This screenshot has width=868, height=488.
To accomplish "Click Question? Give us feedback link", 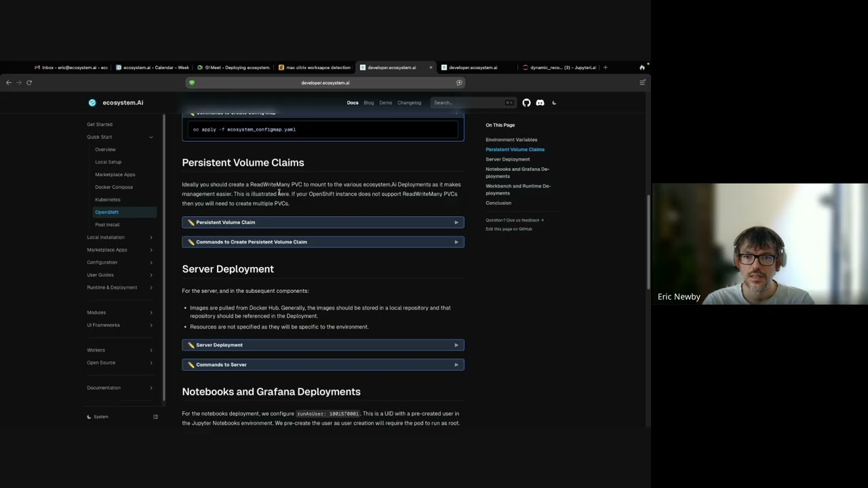I will click(x=515, y=220).
